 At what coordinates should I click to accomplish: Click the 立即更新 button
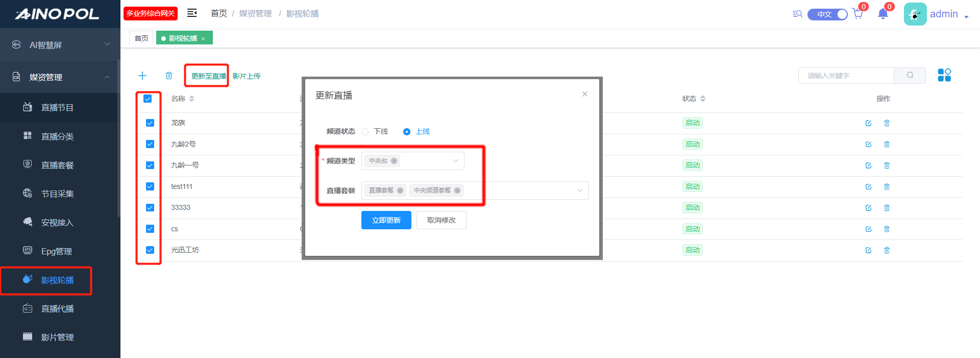386,220
